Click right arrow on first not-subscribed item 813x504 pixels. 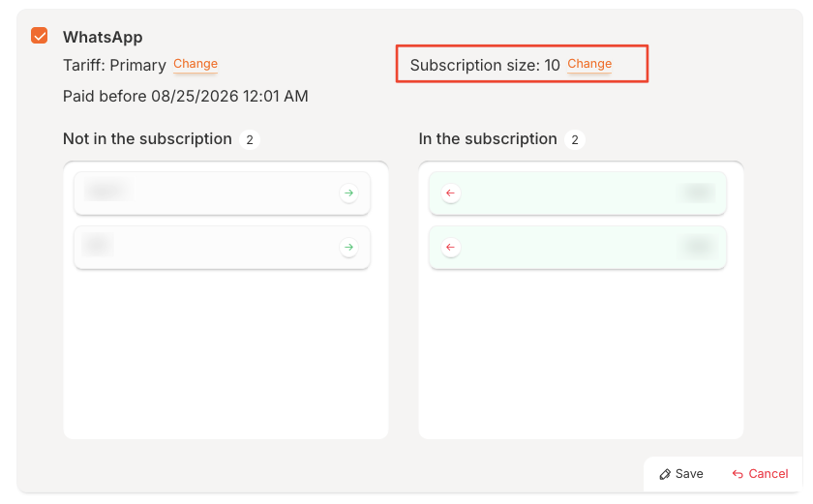348,193
